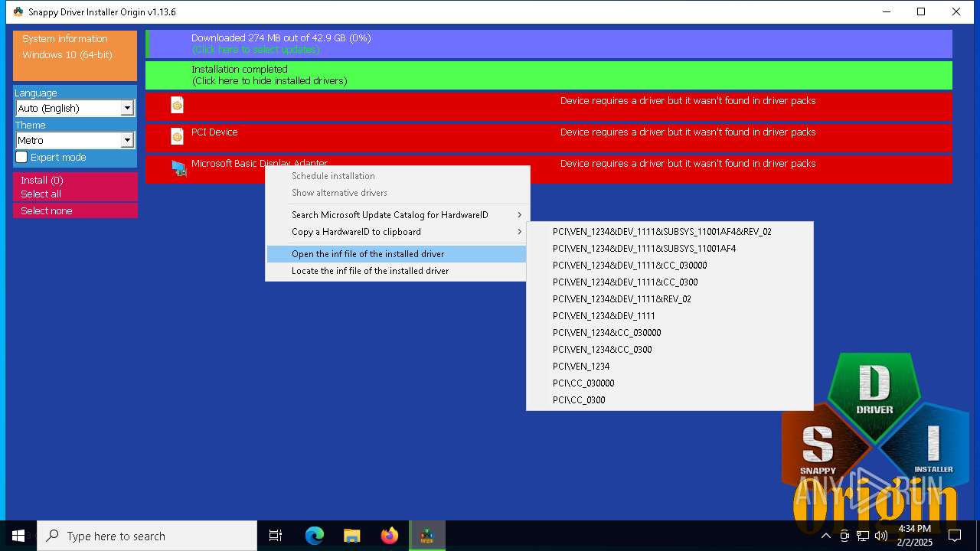Open the Theme dropdown showing Metro
980x551 pixels.
click(x=75, y=140)
